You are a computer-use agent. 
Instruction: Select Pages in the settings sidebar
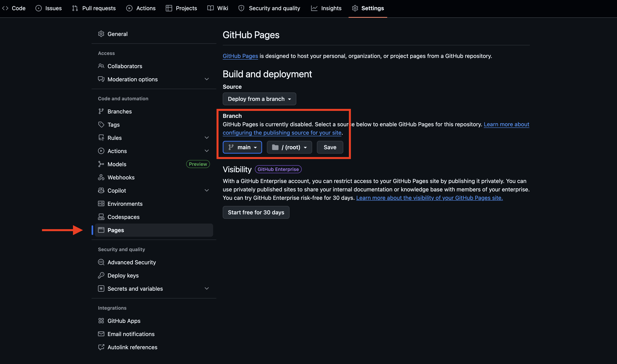coord(115,230)
